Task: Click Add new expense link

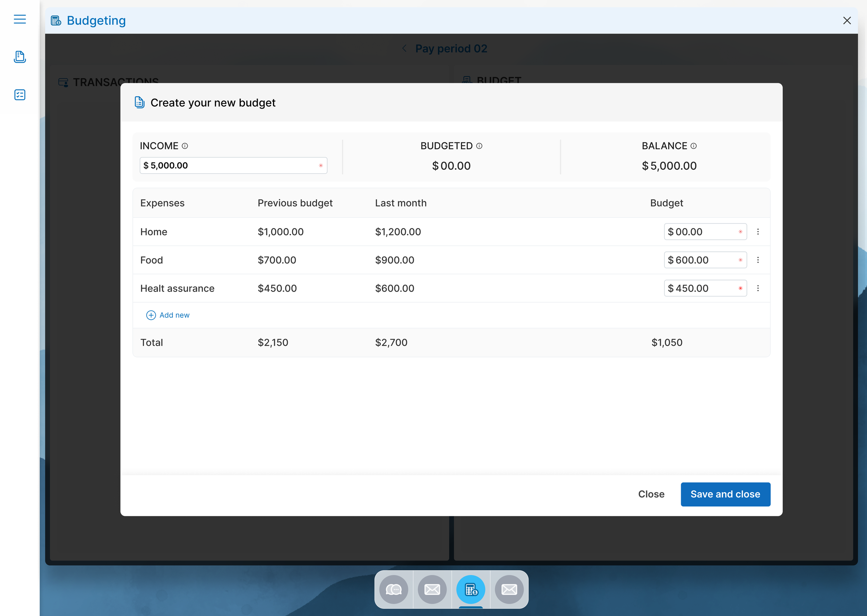Action: [x=168, y=315]
